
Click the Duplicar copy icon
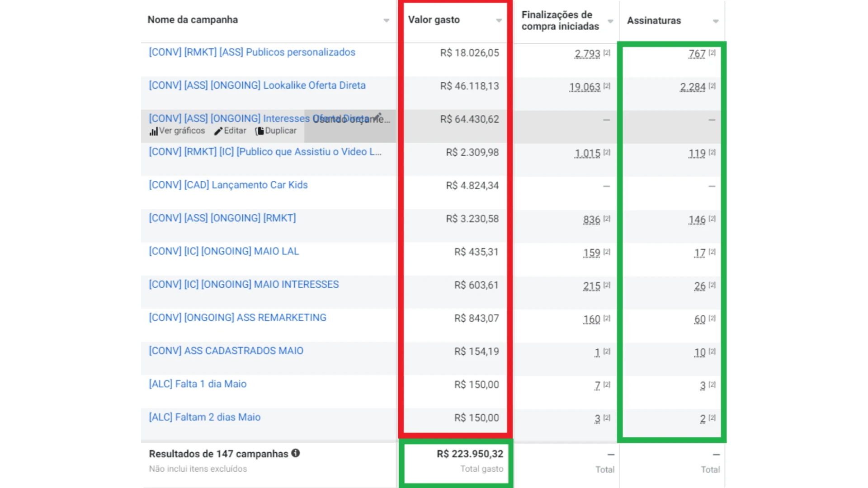259,131
